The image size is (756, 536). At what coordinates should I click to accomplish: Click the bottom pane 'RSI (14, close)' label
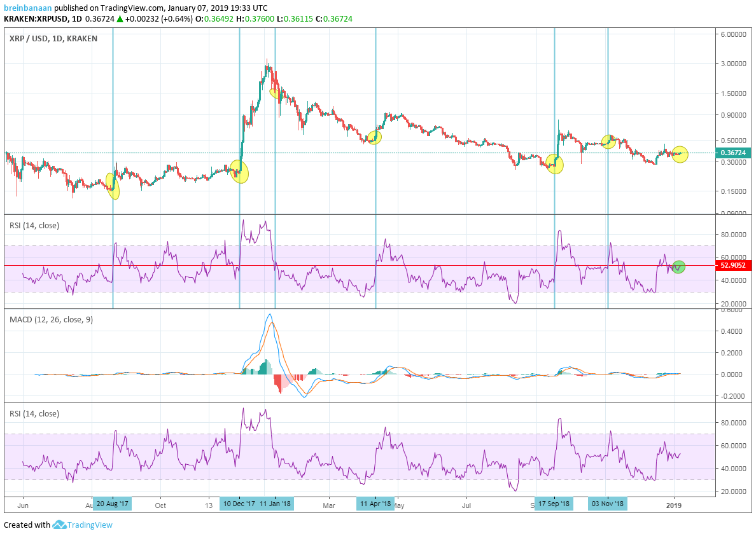click(34, 414)
